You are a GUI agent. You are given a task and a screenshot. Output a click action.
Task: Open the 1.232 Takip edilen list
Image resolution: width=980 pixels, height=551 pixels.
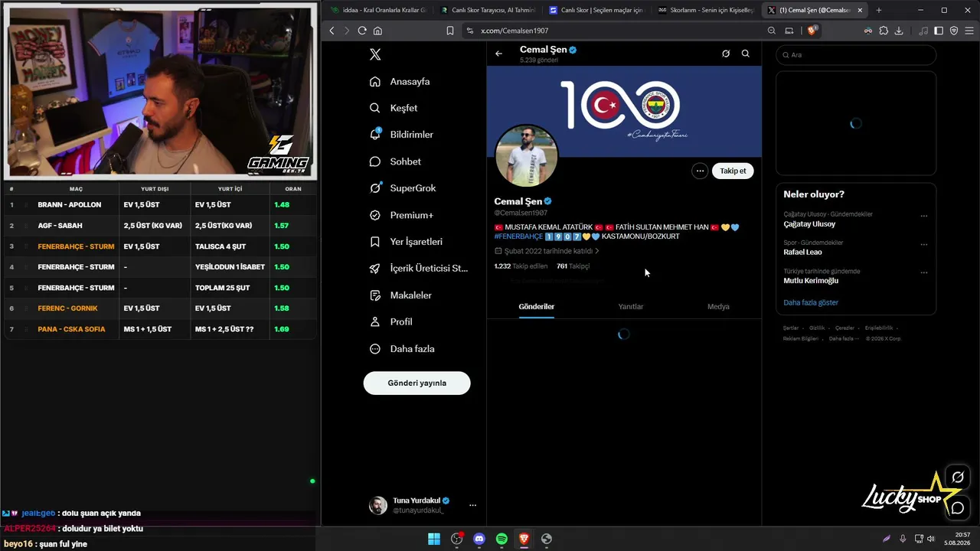click(519, 266)
